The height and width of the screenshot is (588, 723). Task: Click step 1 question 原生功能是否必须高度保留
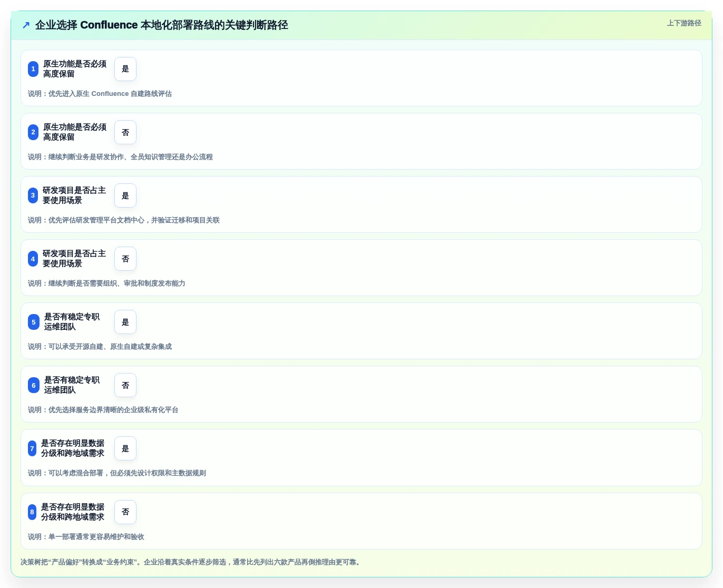click(75, 69)
